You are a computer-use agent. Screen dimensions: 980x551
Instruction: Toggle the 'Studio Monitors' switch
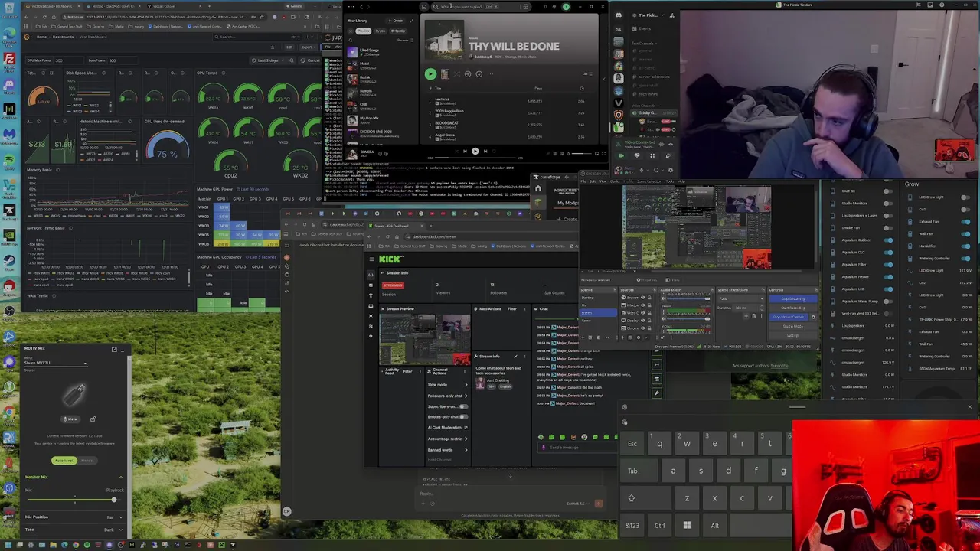point(888,204)
